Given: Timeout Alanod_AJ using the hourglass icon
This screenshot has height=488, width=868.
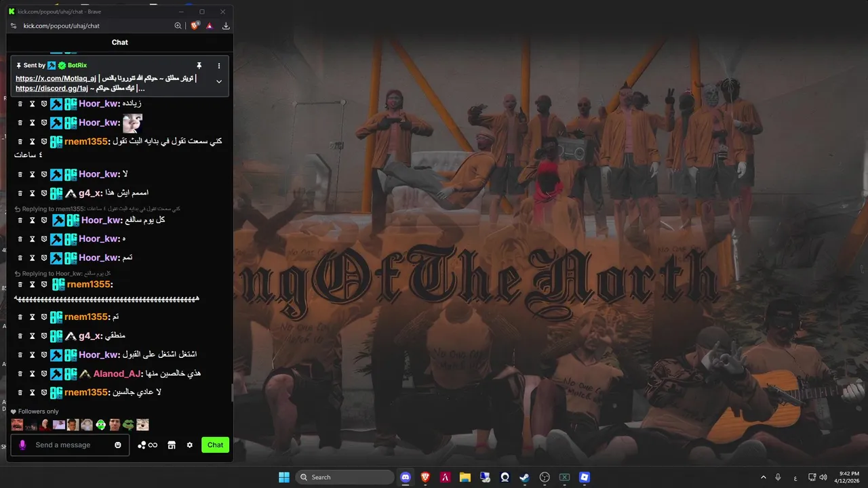Looking at the screenshot, I should [32, 373].
